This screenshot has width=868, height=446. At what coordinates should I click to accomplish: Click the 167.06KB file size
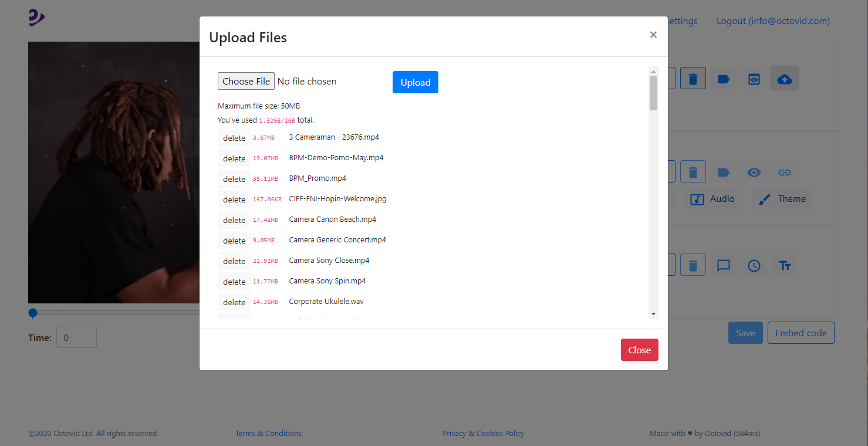point(267,200)
